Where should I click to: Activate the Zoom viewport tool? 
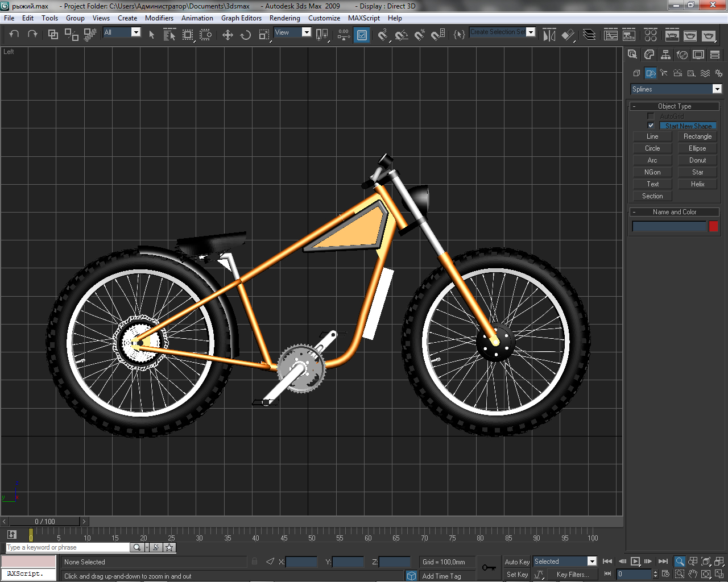(679, 562)
